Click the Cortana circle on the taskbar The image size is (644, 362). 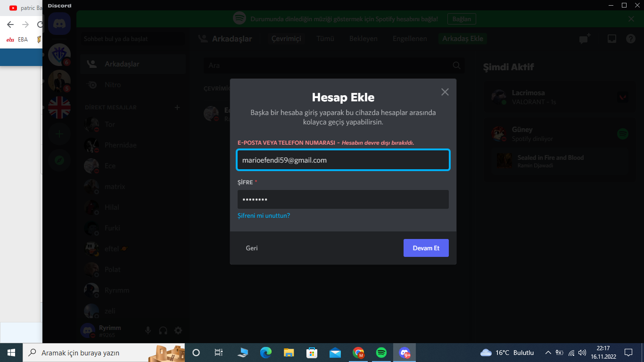tap(196, 353)
